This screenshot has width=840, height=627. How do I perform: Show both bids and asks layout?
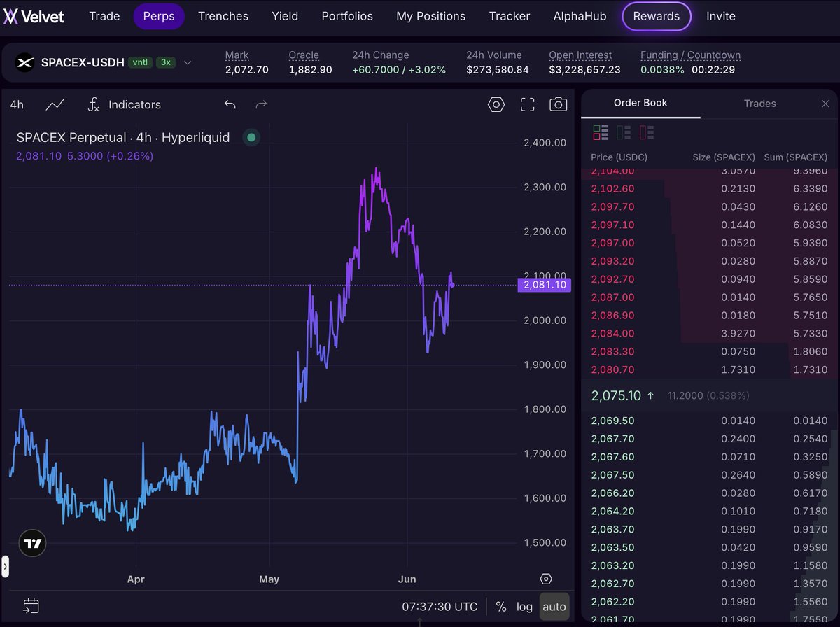coord(601,132)
